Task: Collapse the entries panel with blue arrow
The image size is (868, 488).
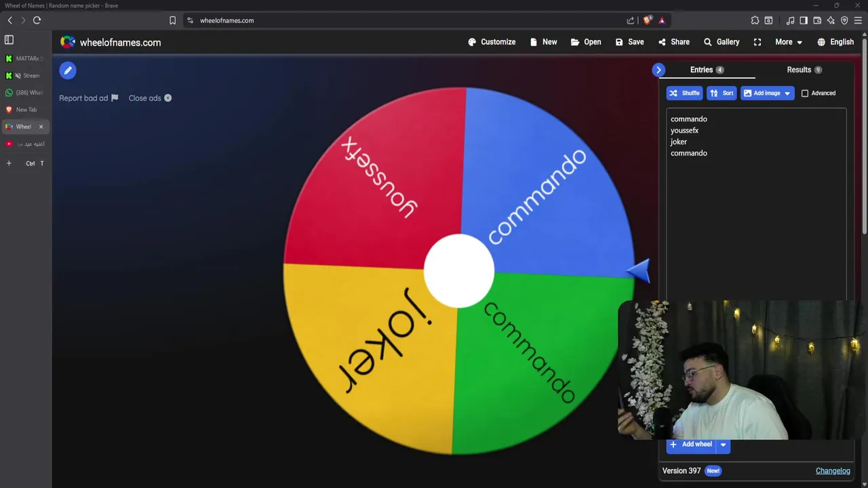Action: [x=658, y=70]
